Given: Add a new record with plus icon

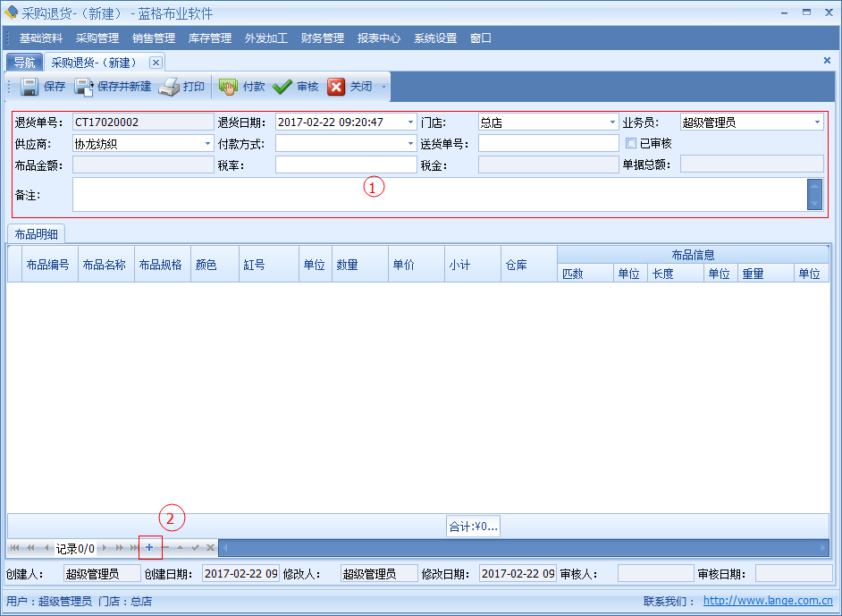Looking at the screenshot, I should 149,547.
